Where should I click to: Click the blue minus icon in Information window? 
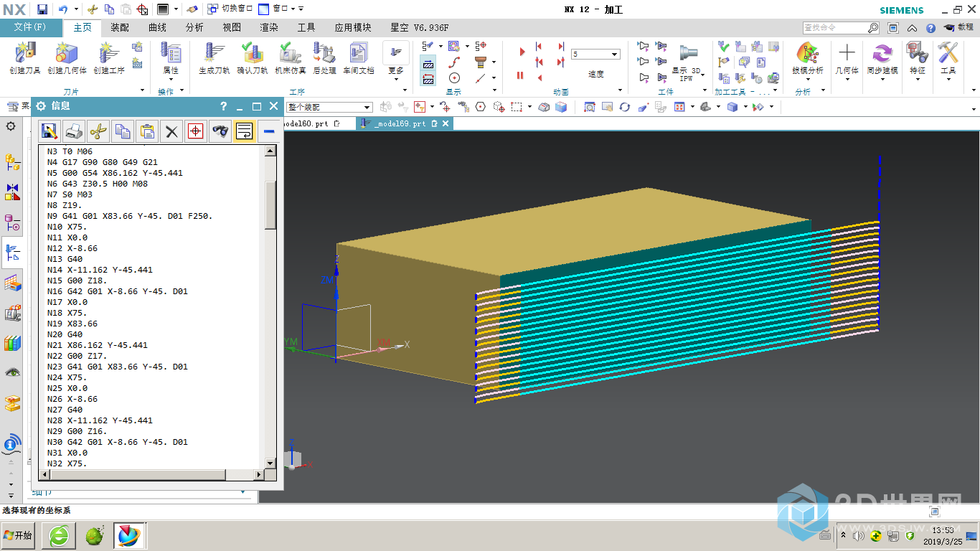click(x=269, y=131)
